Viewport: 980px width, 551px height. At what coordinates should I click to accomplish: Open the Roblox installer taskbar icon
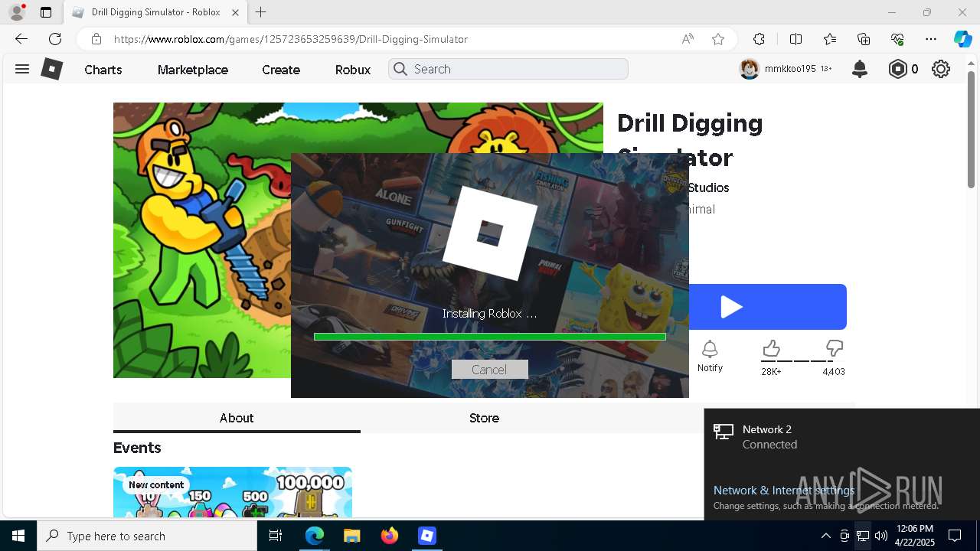pyautogui.click(x=427, y=536)
